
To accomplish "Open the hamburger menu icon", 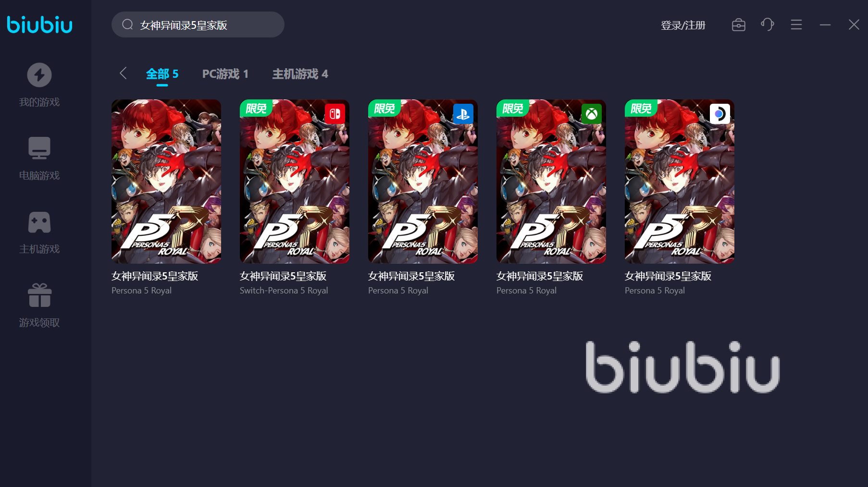I will coord(796,24).
